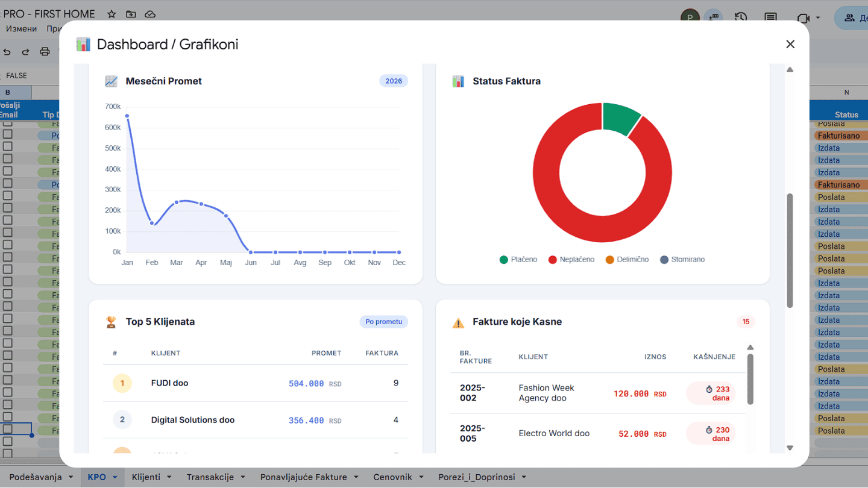868x488 pixels.
Task: Open the comments panel icon
Action: (x=770, y=17)
